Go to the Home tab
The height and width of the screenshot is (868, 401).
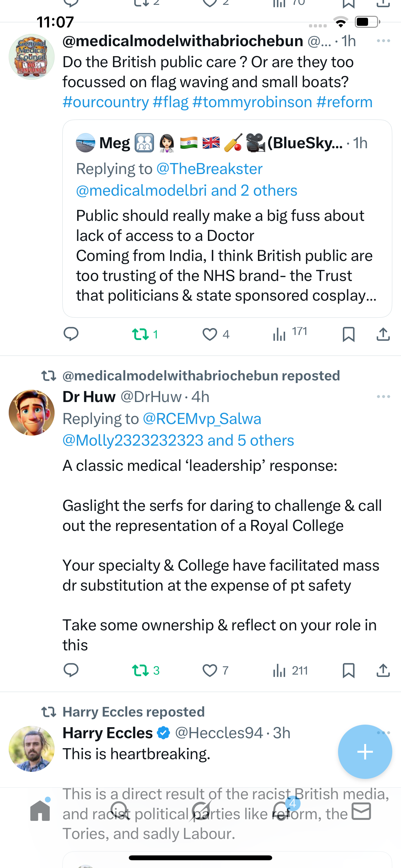40,811
